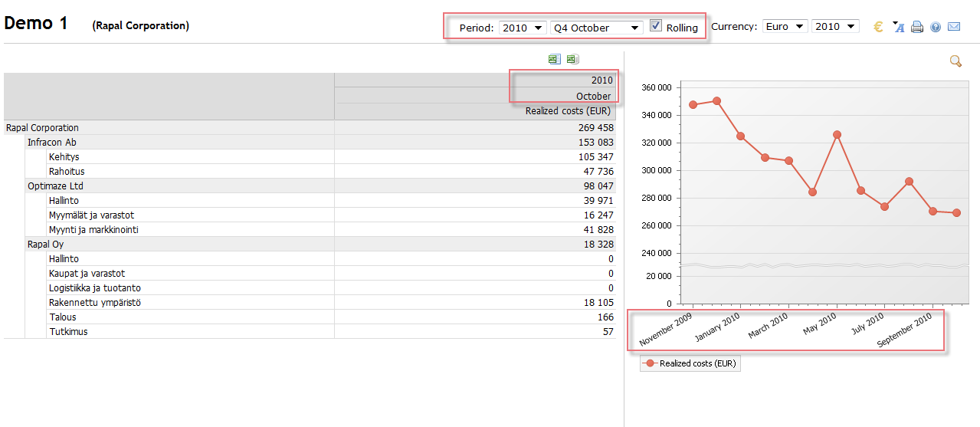Click the second Excel export icon
The image size is (980, 427).
pyautogui.click(x=572, y=59)
